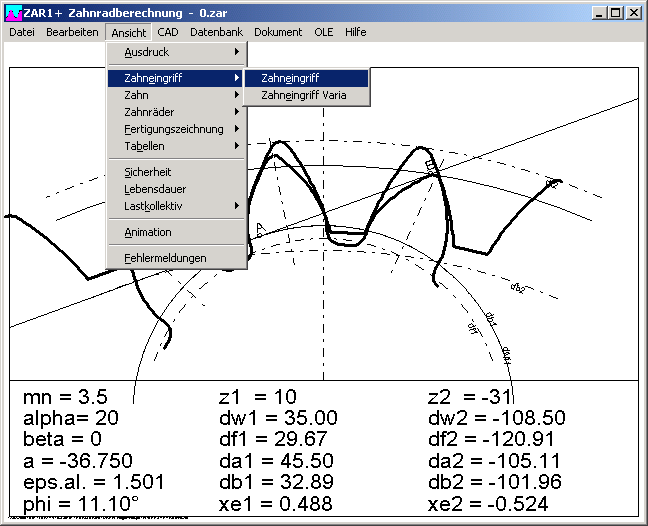Show Fehlermeldungen from the menu
The width and height of the screenshot is (648, 526).
[x=165, y=258]
